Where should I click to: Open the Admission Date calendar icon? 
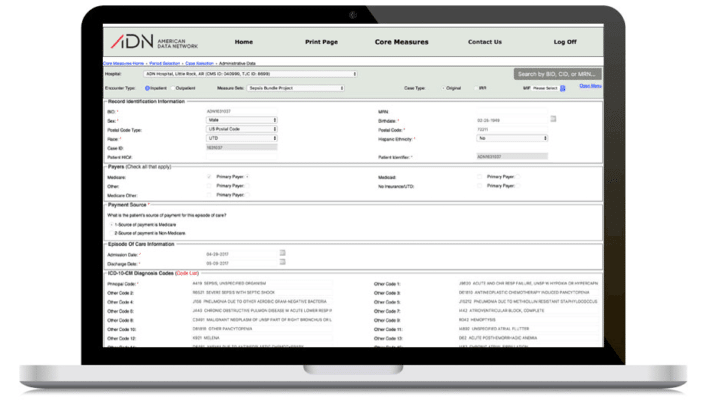(x=283, y=253)
